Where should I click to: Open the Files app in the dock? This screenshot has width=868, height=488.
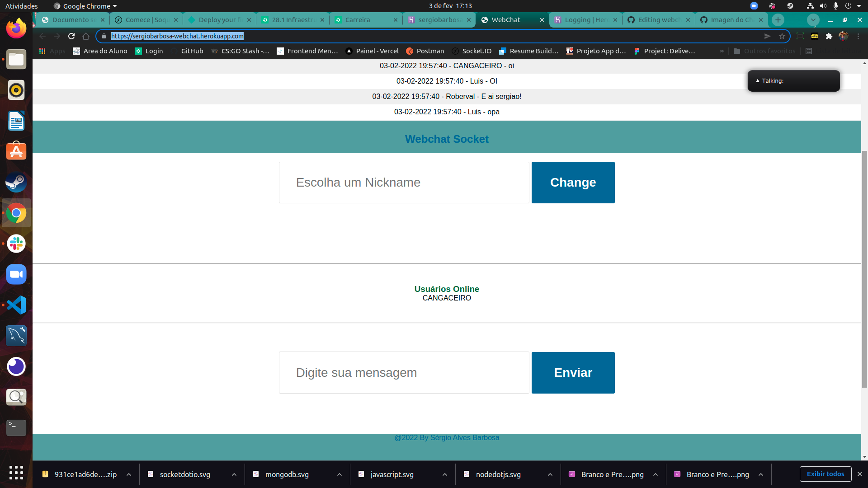16,59
